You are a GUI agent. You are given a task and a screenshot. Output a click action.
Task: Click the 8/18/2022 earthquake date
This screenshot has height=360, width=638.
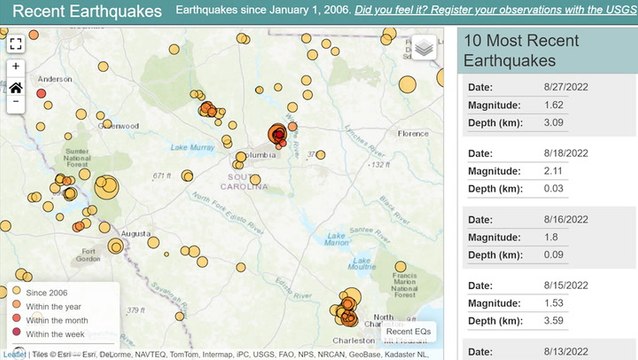566,153
